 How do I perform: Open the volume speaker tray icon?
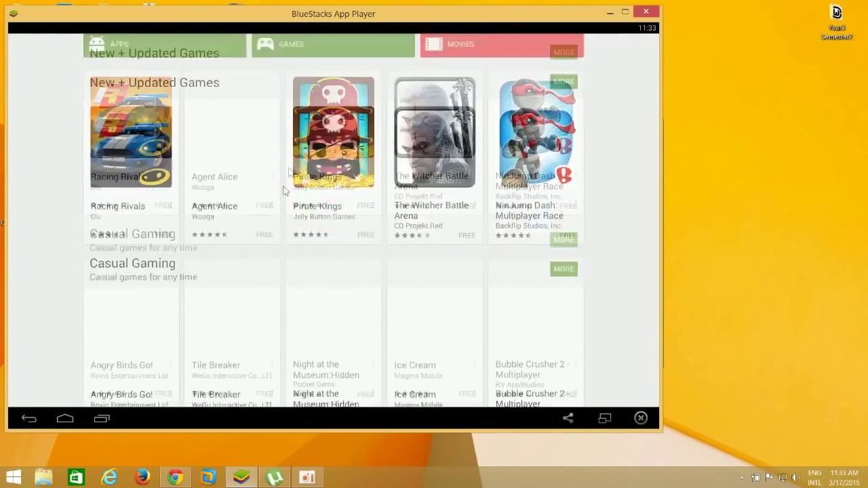[x=795, y=478]
